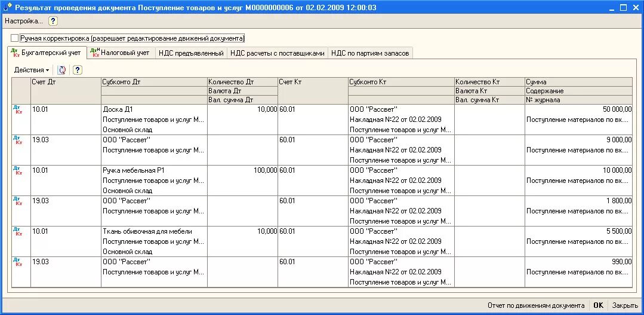Open the НДС предъявленный tab
644x315 pixels.
[x=191, y=53]
